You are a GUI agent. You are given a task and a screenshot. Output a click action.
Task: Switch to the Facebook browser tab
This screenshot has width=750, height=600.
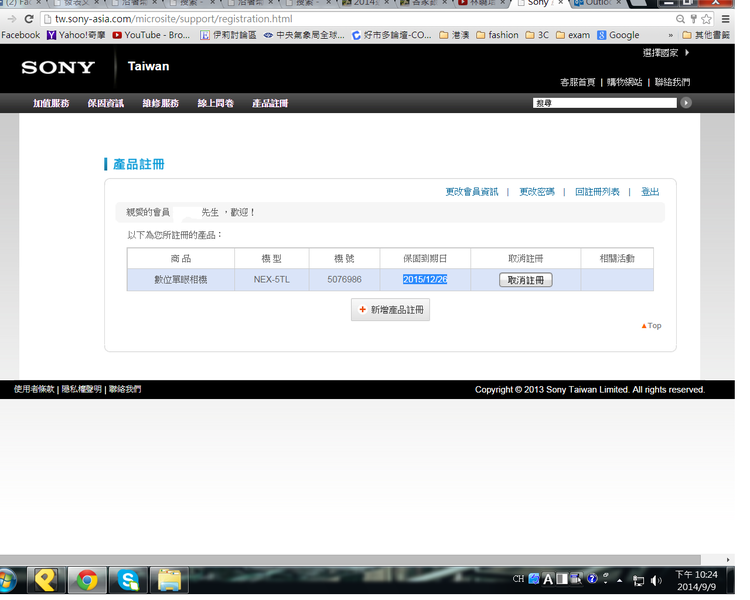(22, 3)
